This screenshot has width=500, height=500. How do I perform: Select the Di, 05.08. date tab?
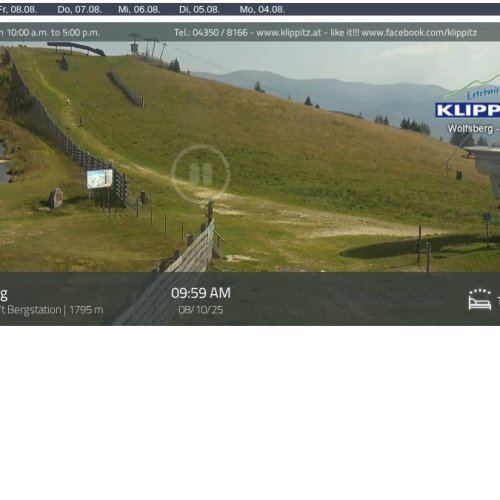click(199, 10)
